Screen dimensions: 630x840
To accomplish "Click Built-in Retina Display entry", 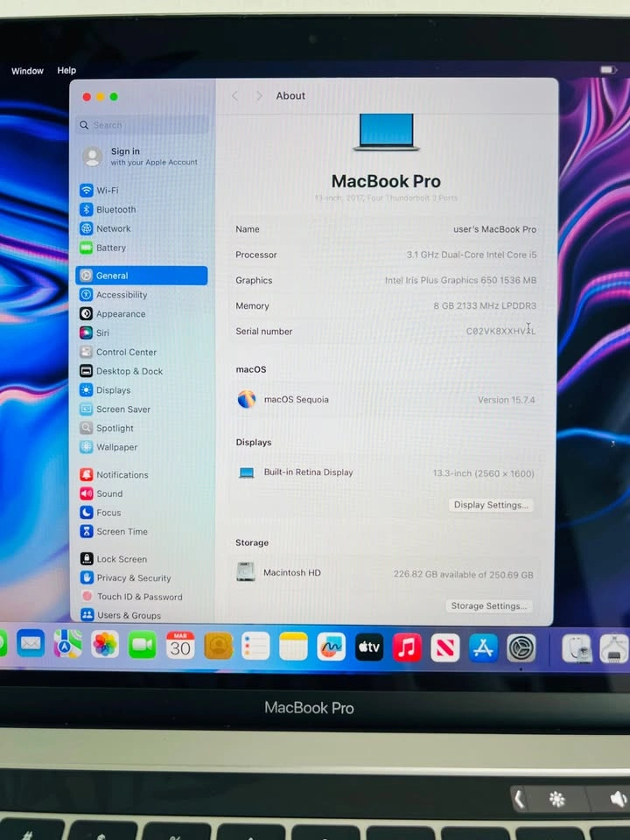I will click(x=309, y=472).
